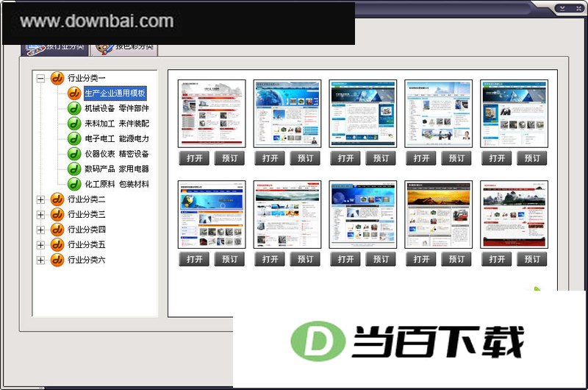Select the golden sunset fourth bottom-row thumbnail

coord(438,214)
